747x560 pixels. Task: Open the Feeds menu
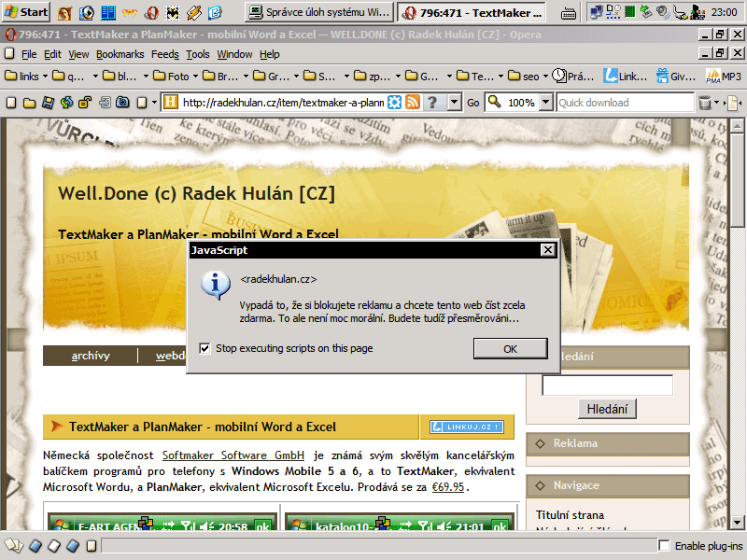click(x=165, y=54)
